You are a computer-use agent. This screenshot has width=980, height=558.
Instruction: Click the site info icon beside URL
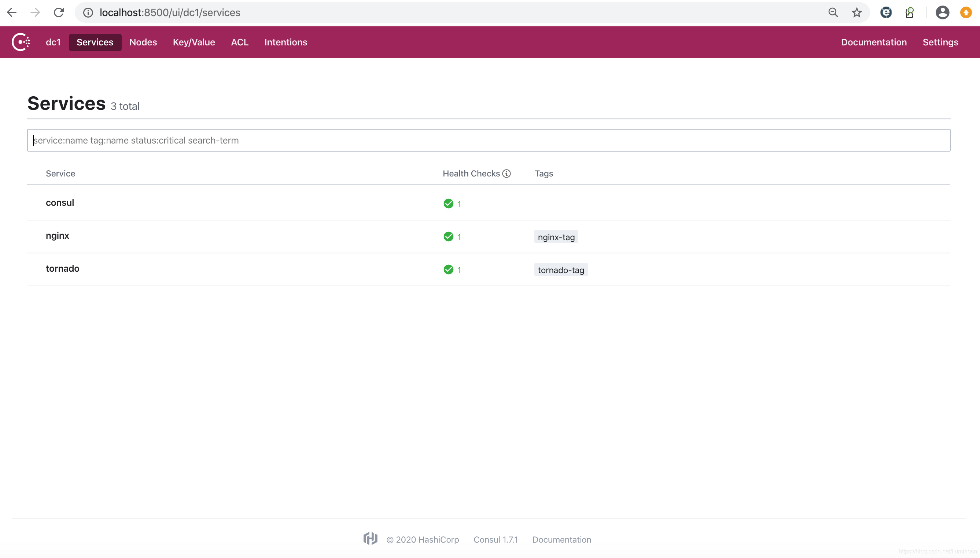tap(88, 13)
